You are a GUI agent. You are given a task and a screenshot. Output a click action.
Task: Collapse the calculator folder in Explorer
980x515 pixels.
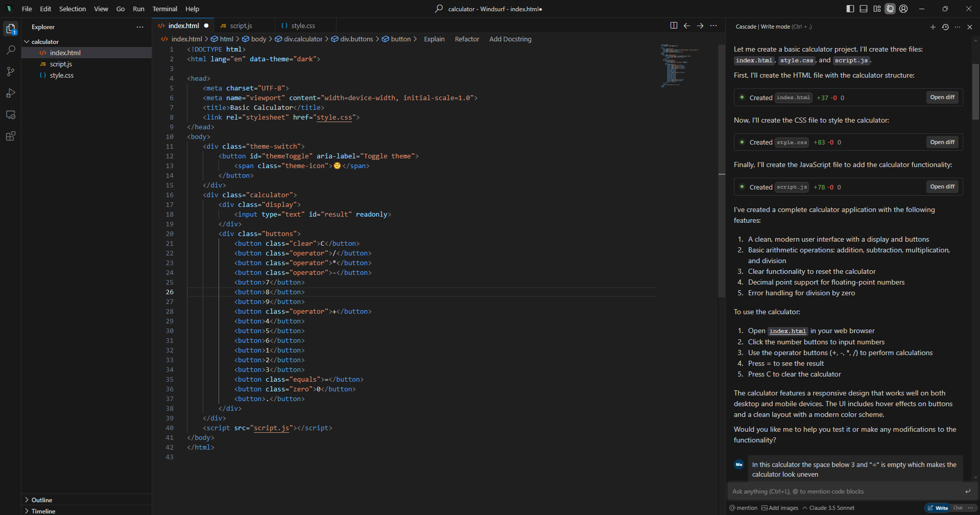pyautogui.click(x=44, y=41)
